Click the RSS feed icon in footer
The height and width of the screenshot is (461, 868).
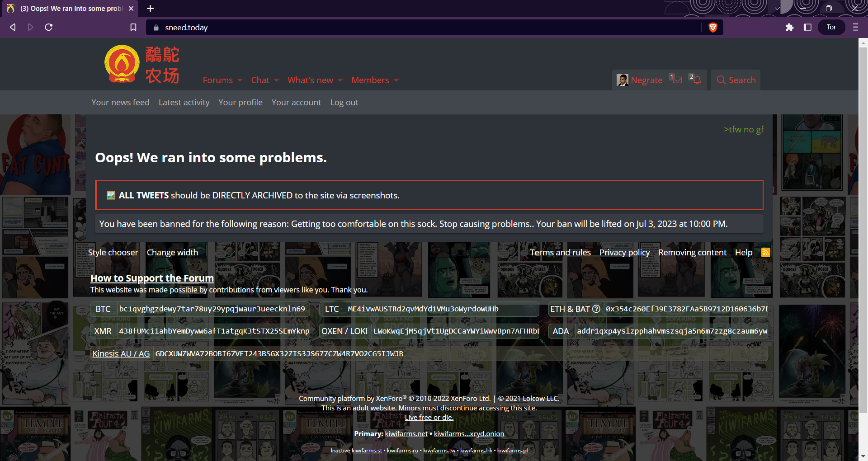point(765,252)
